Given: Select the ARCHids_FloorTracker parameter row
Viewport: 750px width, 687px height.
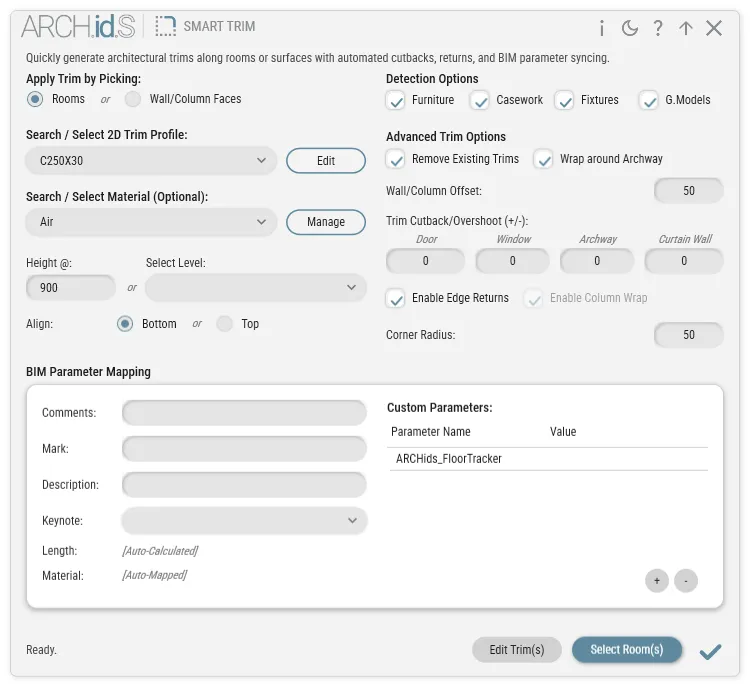Looking at the screenshot, I should coord(549,459).
